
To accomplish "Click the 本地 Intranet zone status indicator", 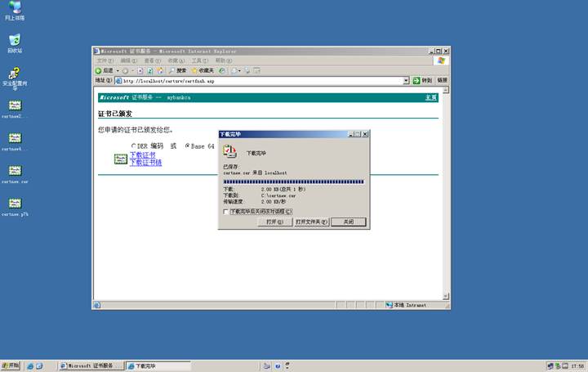I will [x=406, y=305].
